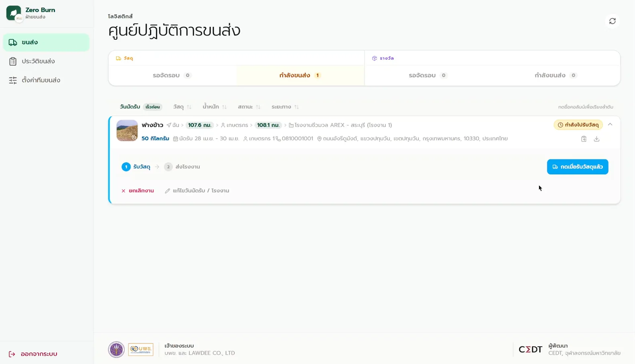Switch to วัสดุ รอจัดรอบ tab
Viewport: 635px width, 364px height.
(x=172, y=75)
